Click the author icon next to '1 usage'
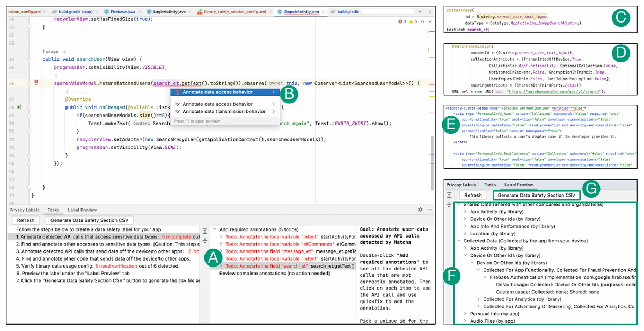The width and height of the screenshot is (644, 331). point(65,52)
